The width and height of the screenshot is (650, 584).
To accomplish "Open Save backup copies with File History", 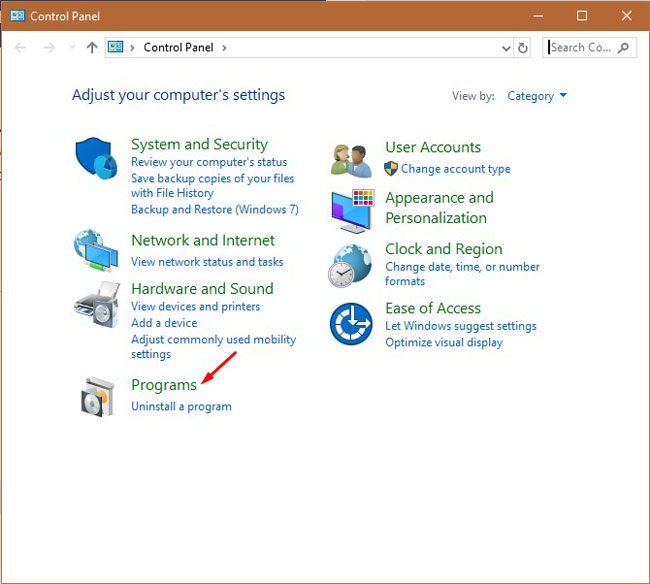I will [x=212, y=185].
